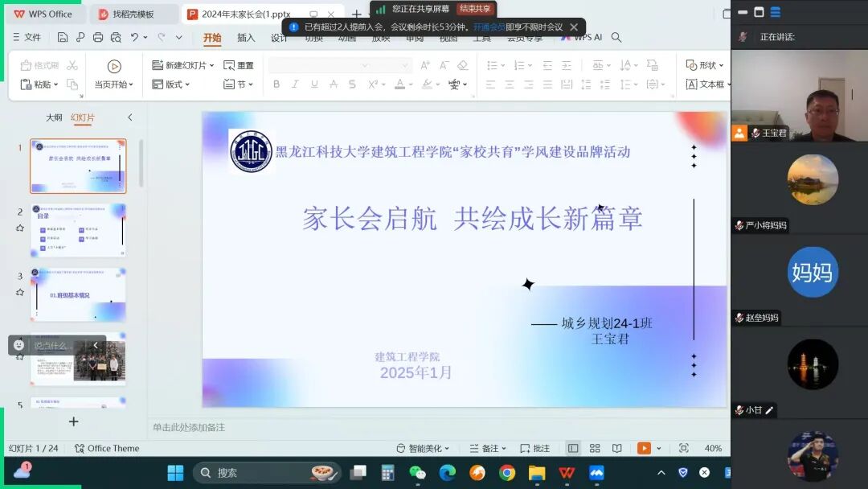Click the fit-slide-to-window icon
868x489 pixels.
(x=683, y=448)
